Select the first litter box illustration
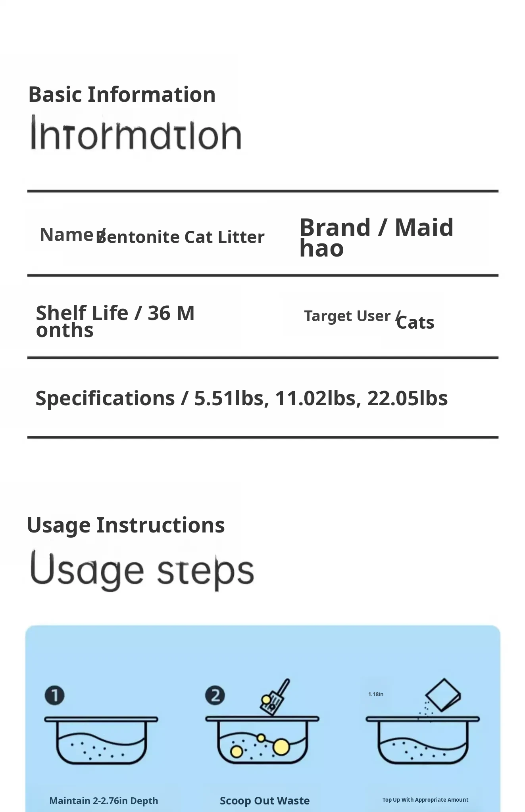The height and width of the screenshot is (812, 525). tap(101, 740)
